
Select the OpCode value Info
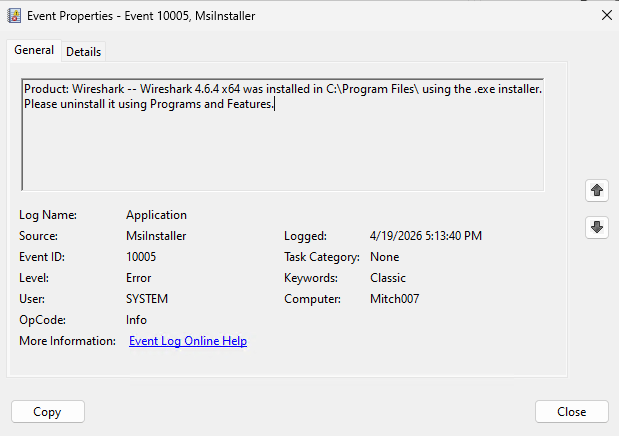pyautogui.click(x=136, y=320)
